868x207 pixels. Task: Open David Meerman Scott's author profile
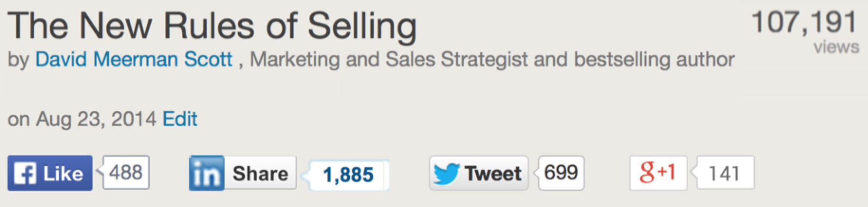(x=134, y=60)
